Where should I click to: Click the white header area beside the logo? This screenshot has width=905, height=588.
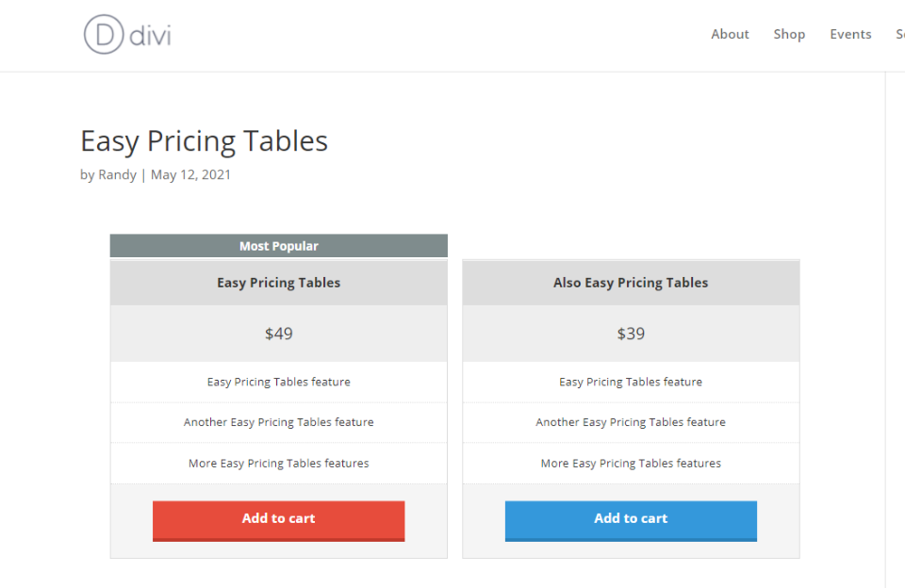pos(424,34)
